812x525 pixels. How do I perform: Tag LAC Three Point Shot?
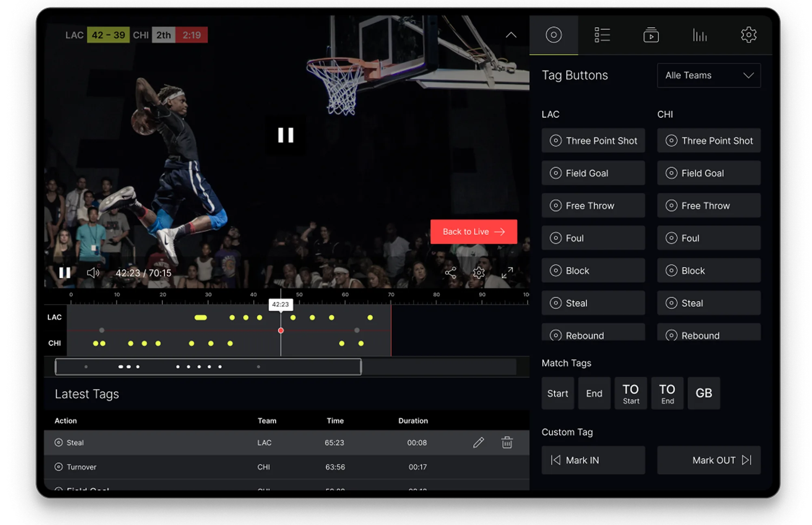pyautogui.click(x=593, y=141)
